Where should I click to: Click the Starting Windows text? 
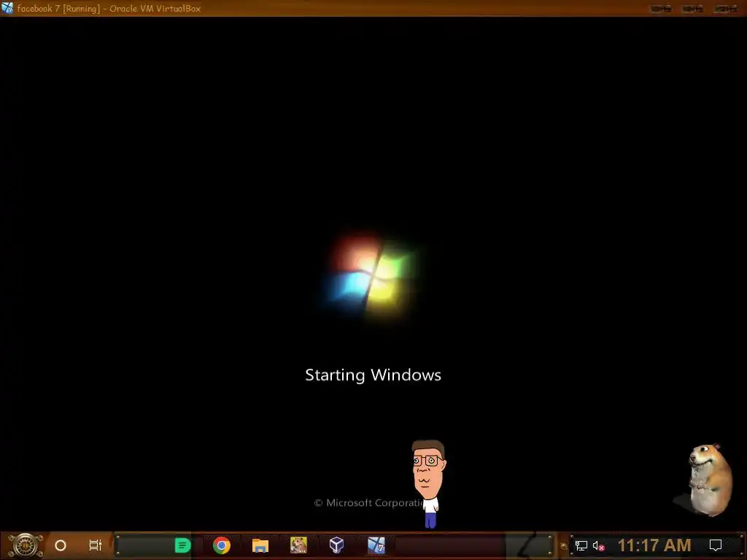tap(373, 376)
